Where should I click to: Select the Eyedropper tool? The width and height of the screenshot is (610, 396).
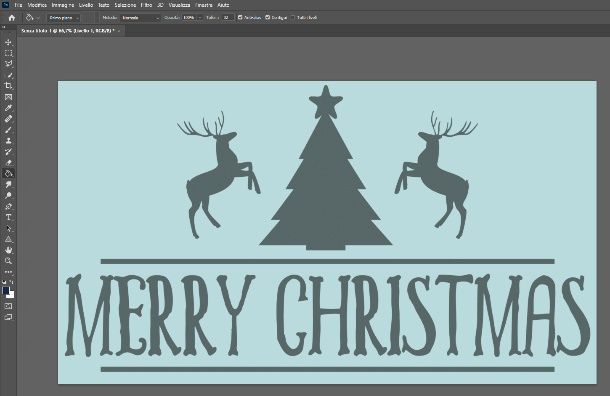pos(9,108)
